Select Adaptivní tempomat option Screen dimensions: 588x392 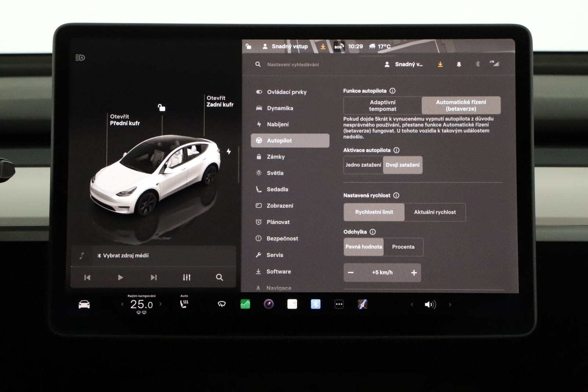point(383,106)
